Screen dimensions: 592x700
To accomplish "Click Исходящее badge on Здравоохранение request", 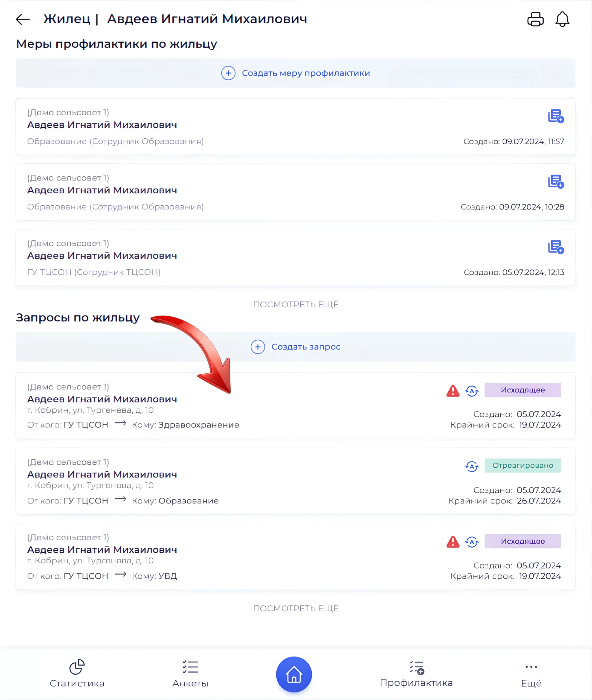I will click(523, 390).
